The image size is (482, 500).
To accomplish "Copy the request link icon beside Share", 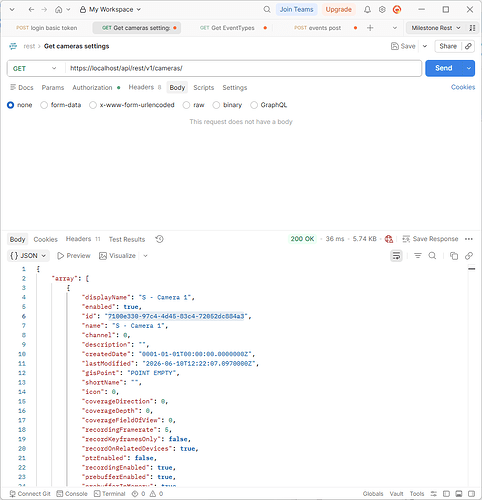I will pos(468,46).
